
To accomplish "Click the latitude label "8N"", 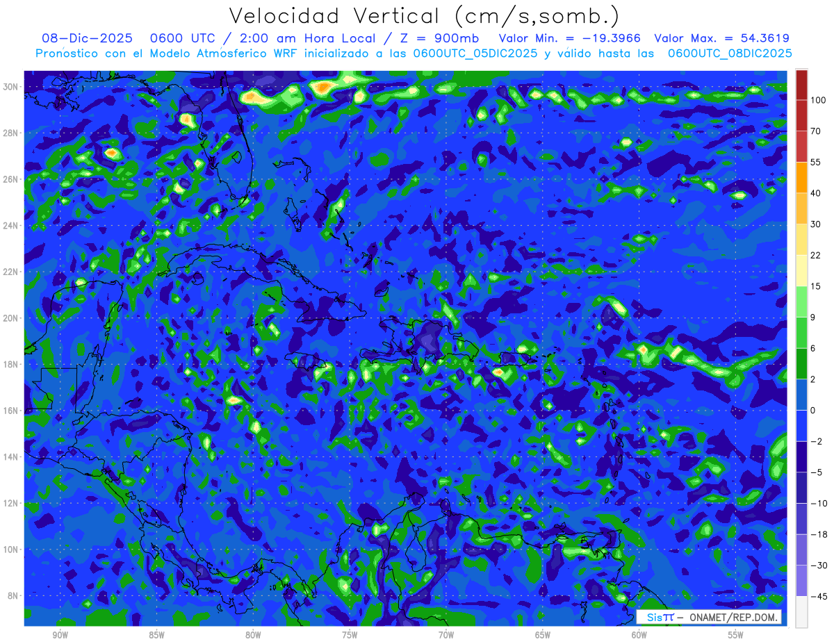I will 13,596.
